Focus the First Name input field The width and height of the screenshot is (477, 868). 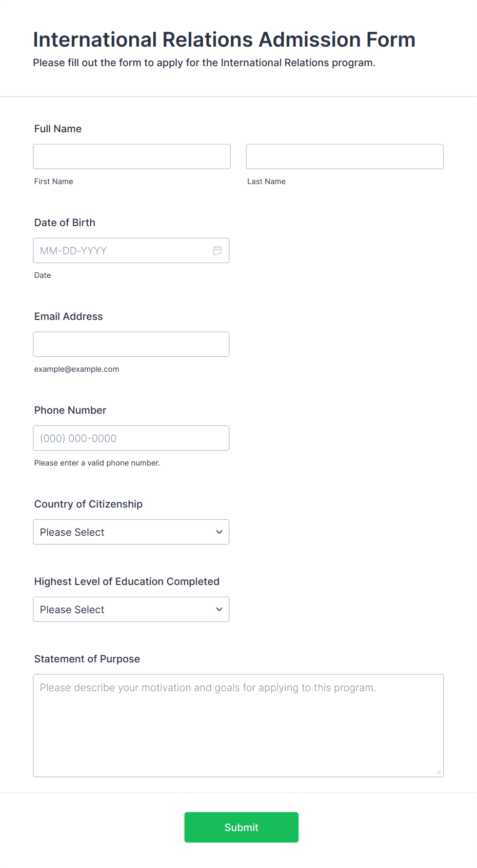click(132, 157)
